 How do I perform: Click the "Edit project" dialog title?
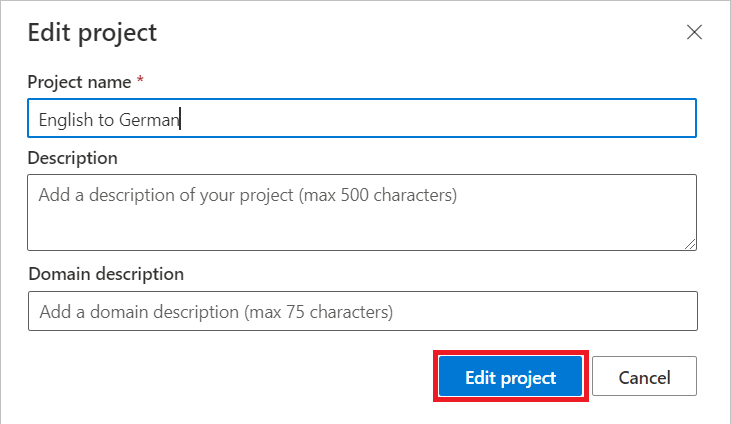point(92,33)
